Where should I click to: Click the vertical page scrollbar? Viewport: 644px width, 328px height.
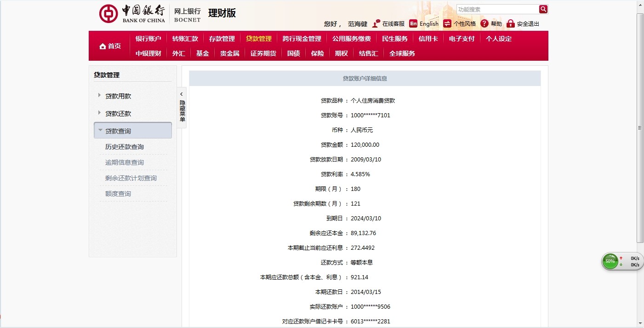pos(640,128)
